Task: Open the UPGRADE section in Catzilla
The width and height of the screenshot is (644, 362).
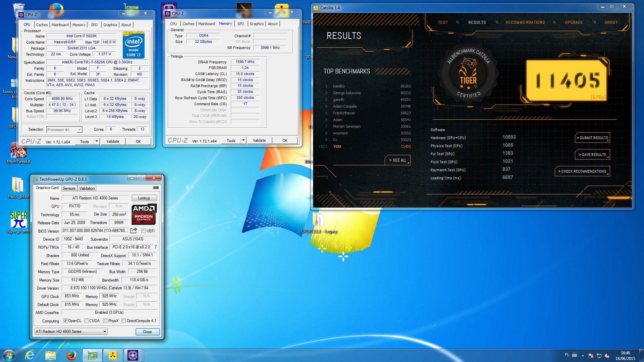Action: click(574, 22)
